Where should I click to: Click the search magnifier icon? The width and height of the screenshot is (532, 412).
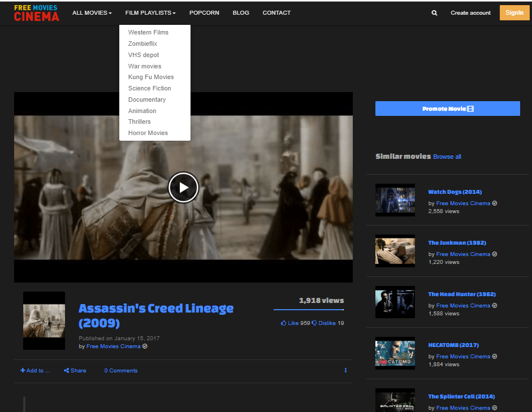tap(434, 13)
